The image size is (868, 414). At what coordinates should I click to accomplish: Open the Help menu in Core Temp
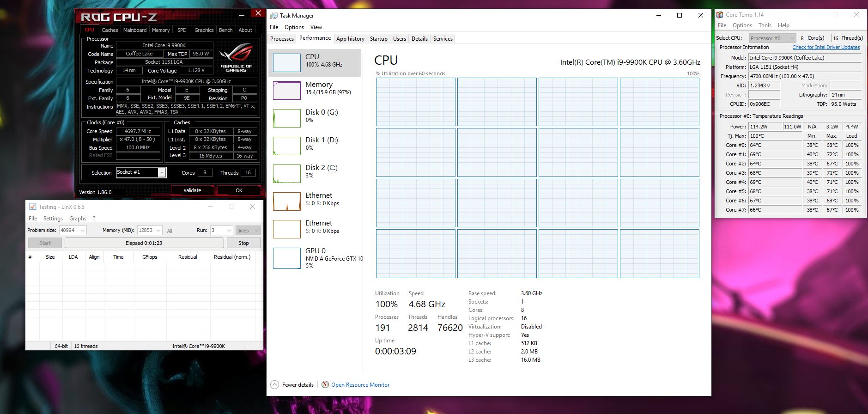pos(783,25)
